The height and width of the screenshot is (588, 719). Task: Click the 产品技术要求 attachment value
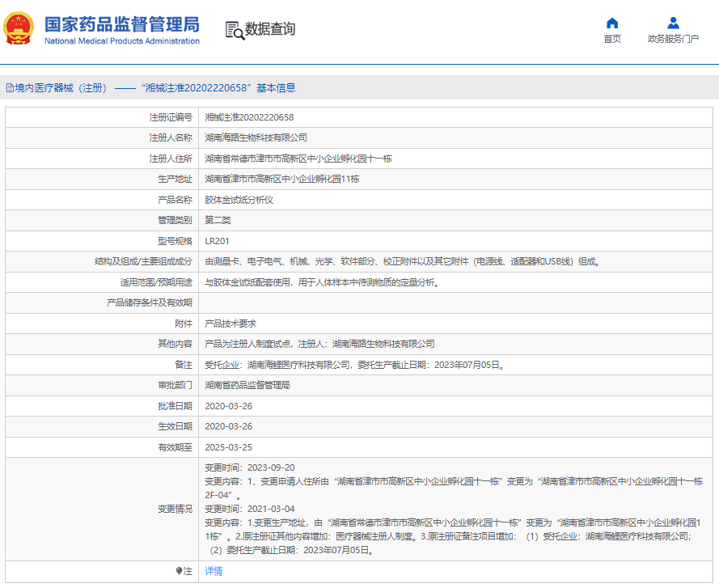(231, 324)
